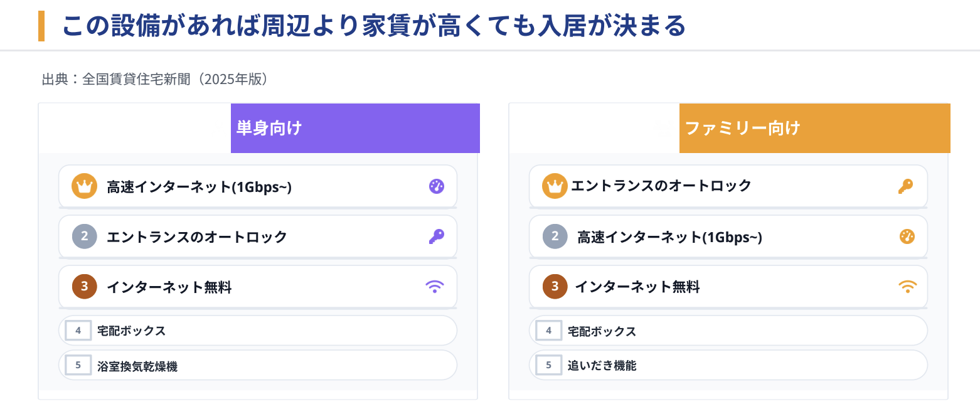Image resolution: width=980 pixels, height=414 pixels.
Task: Click the orange speedometer icon in ファミリー向け list
Action: [907, 236]
